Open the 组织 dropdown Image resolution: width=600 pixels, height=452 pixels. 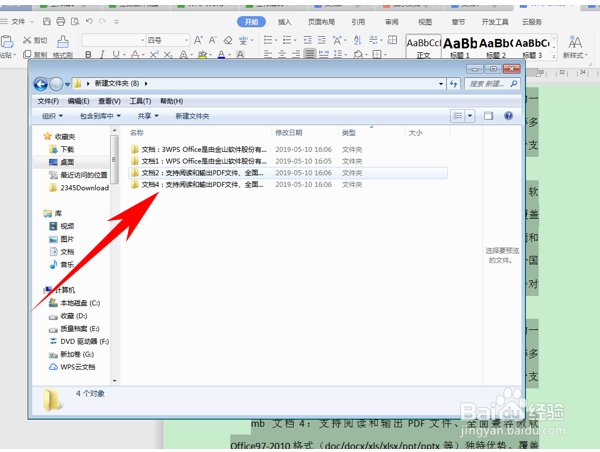52,116
